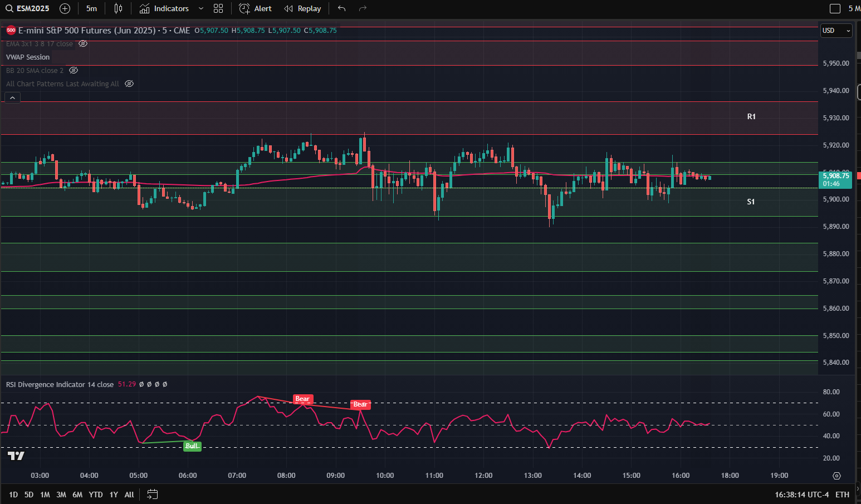Select All time range
861x504 pixels.
(x=129, y=495)
